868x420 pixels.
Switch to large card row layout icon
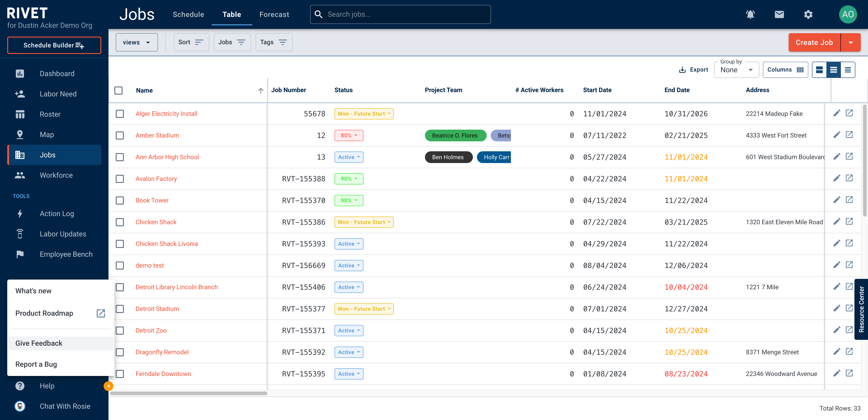pos(819,70)
